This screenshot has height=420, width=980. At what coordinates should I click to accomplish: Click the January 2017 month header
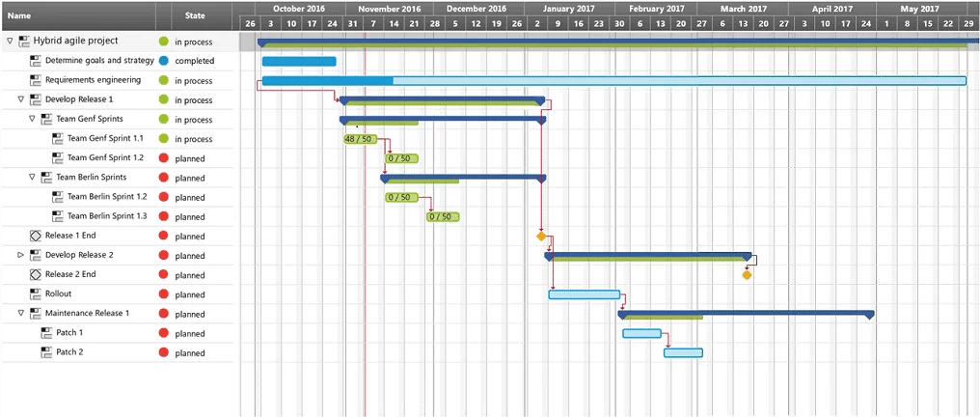point(569,9)
